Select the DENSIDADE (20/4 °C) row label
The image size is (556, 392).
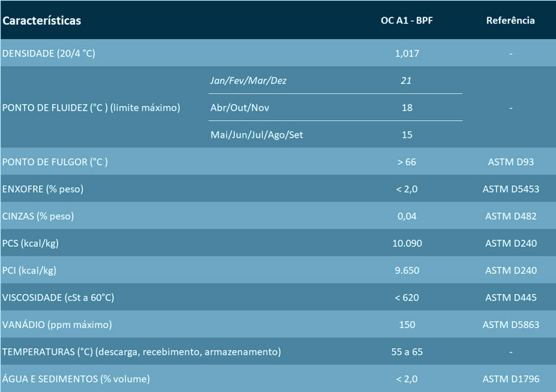point(49,53)
